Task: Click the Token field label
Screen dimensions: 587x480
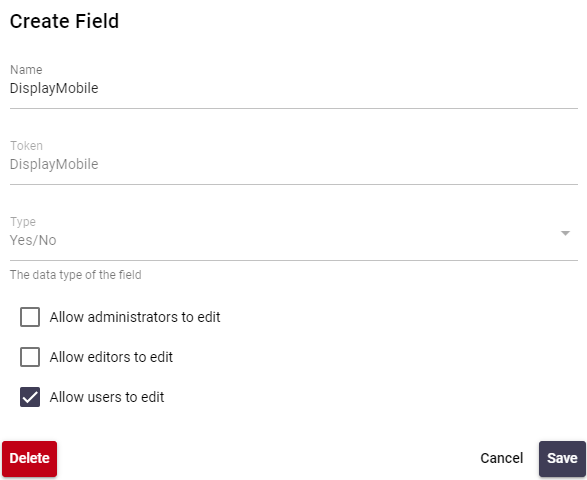Action: [x=26, y=146]
